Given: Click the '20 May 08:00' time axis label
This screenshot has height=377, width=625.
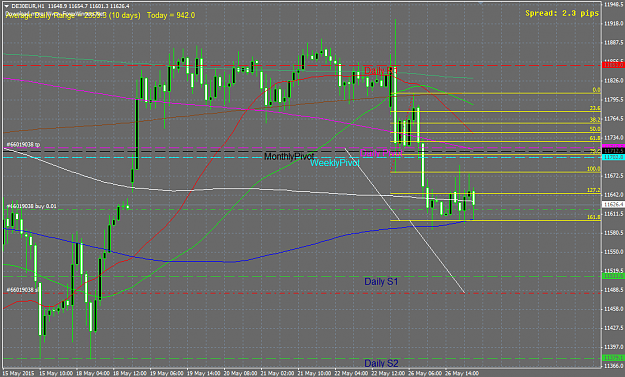Looking at the screenshot, I should point(240,373).
